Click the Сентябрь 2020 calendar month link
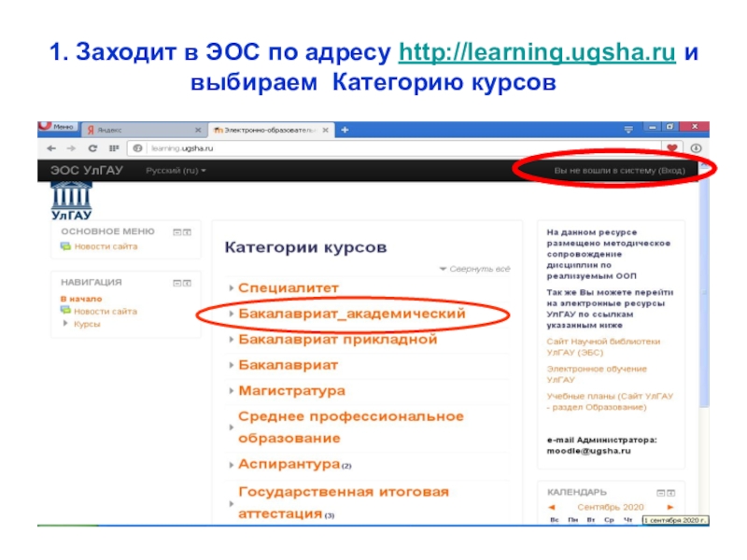 [611, 507]
